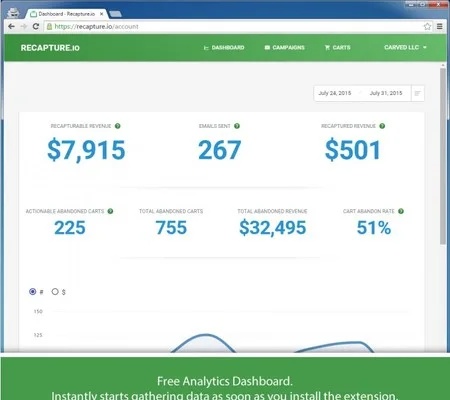Screen dimensions: 450x400
Task: Open the Carts nav item
Action: 337,48
